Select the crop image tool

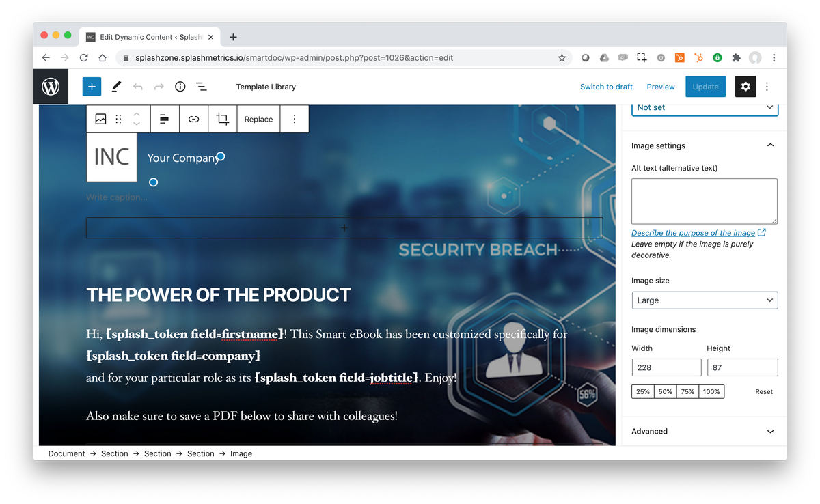point(223,119)
